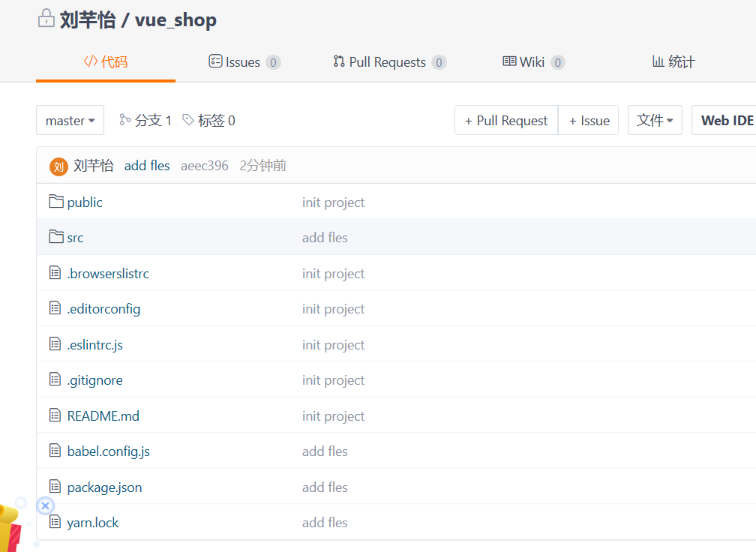The image size is (756, 552).
Task: Click the public folder icon
Action: [x=56, y=201]
